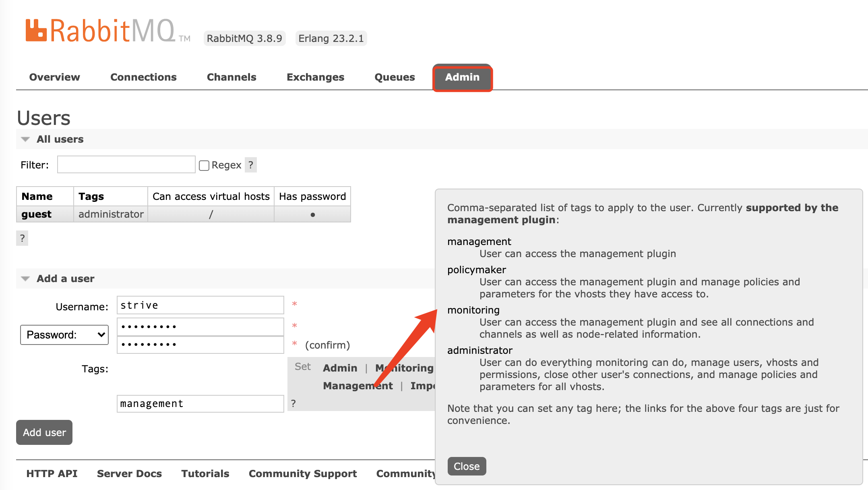
Task: Open help icon below users table
Action: tap(22, 238)
